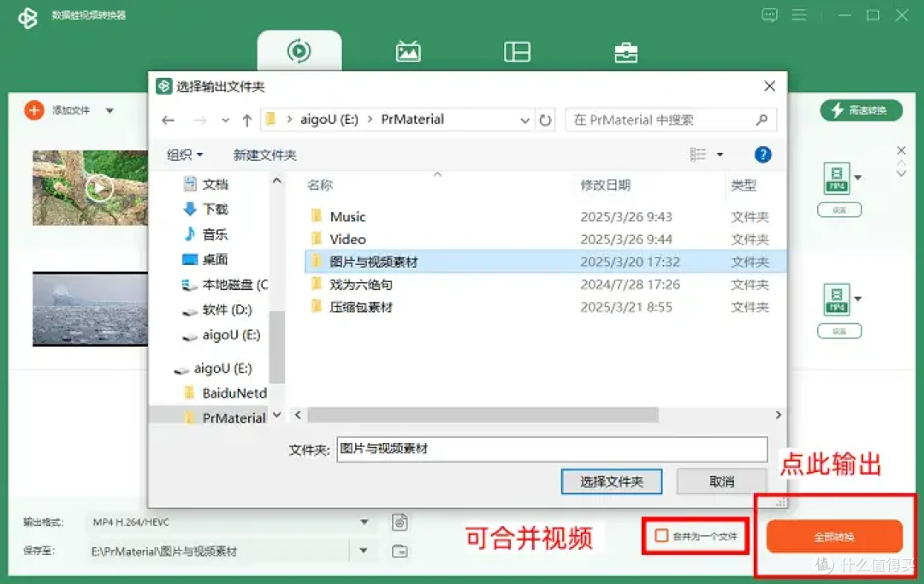Toggle merge into one file checkbox
Screen dimensions: 924x584
click(x=661, y=536)
